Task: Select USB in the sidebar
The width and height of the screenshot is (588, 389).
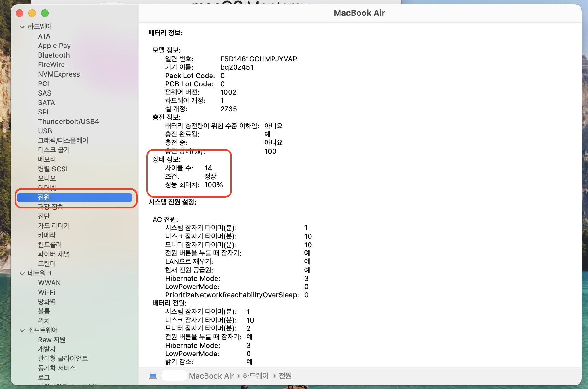Action: tap(45, 131)
